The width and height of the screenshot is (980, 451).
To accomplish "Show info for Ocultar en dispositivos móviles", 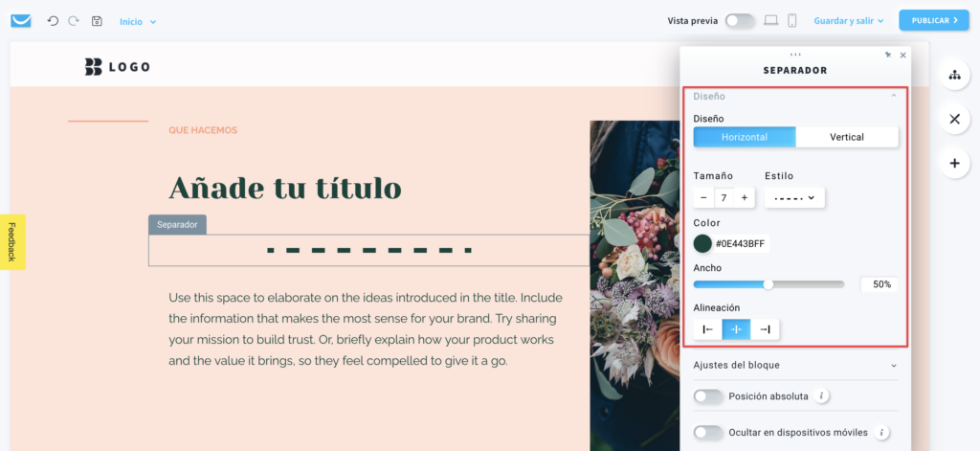I will coord(881,432).
